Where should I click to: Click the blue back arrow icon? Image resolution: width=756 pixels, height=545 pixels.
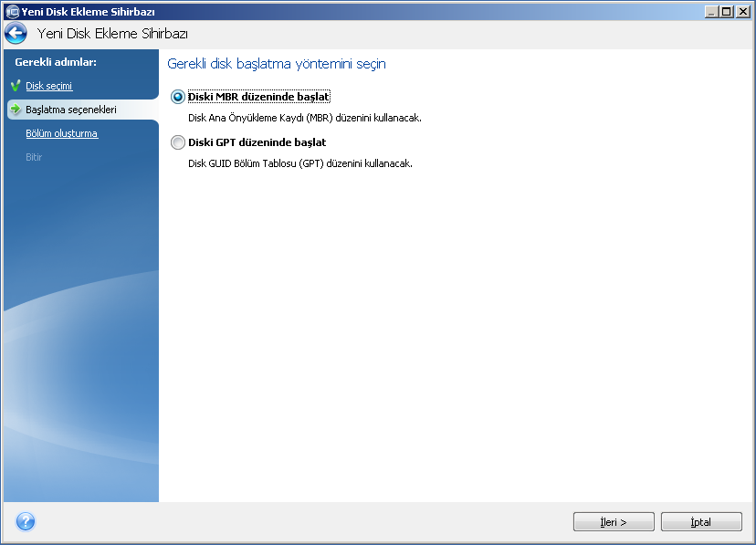coord(16,33)
